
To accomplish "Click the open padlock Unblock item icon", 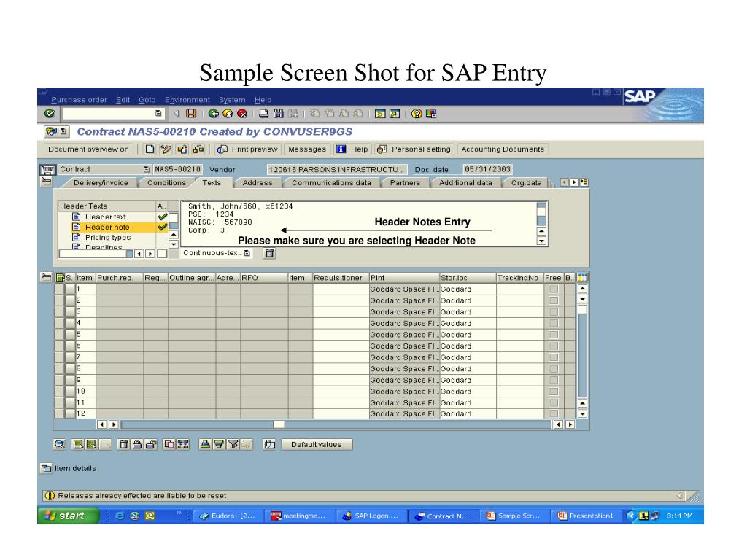I will pyautogui.click(x=151, y=444).
